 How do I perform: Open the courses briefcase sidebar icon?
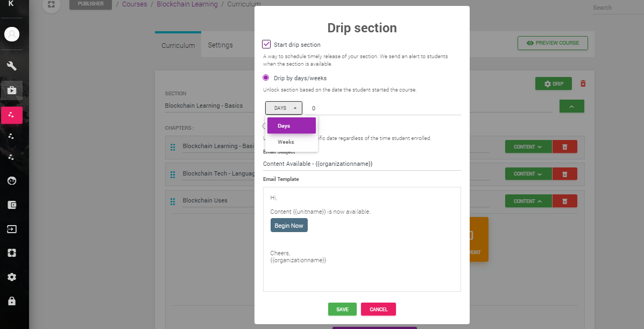point(12,90)
